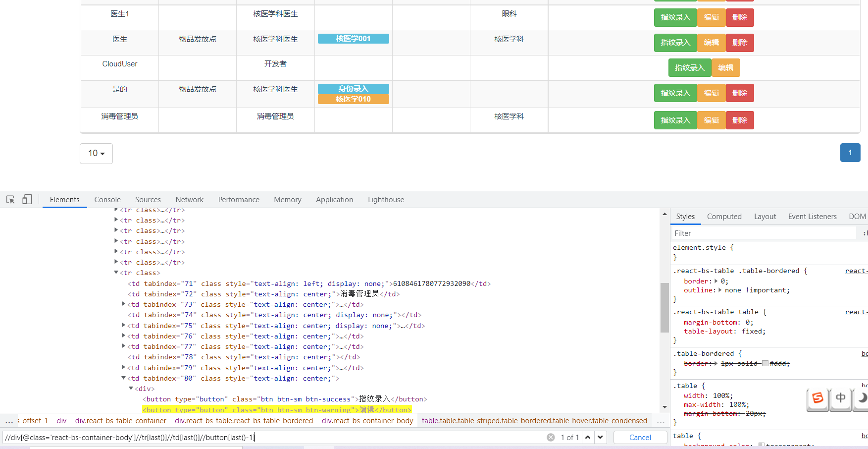
Task: Expand the border: 0 shorthand triangle
Action: (716, 281)
